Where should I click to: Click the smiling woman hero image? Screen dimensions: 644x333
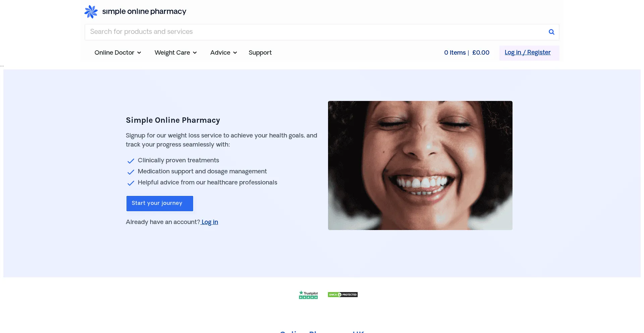tap(420, 165)
